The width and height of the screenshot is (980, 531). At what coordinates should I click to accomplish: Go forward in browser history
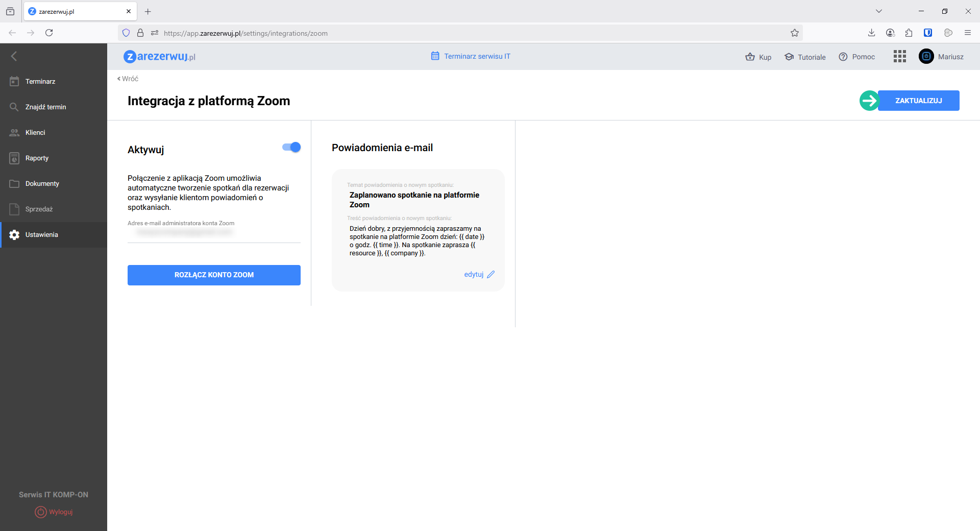31,33
